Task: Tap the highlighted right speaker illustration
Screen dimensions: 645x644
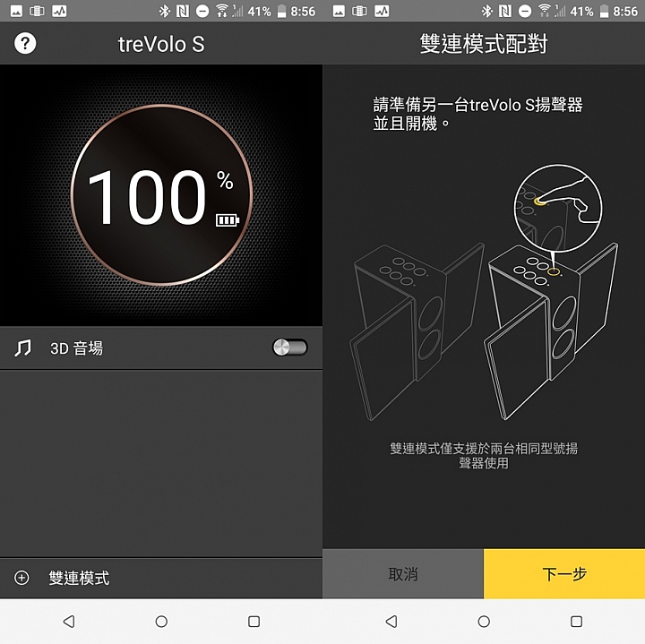Action: pos(550,331)
